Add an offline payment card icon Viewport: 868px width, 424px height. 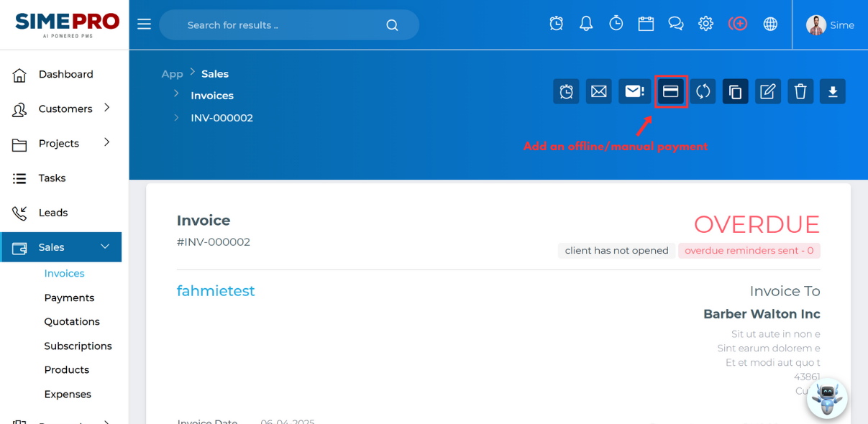coord(671,91)
